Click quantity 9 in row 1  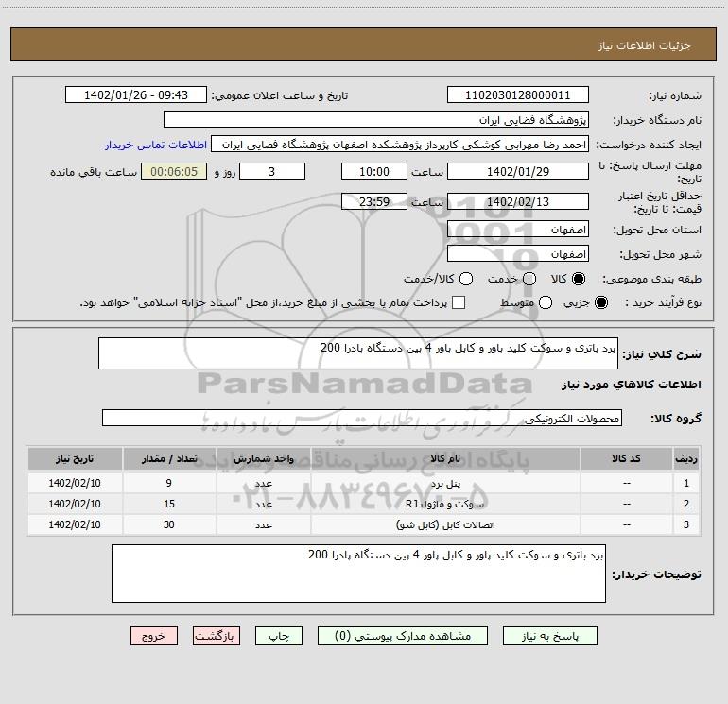pyautogui.click(x=169, y=483)
